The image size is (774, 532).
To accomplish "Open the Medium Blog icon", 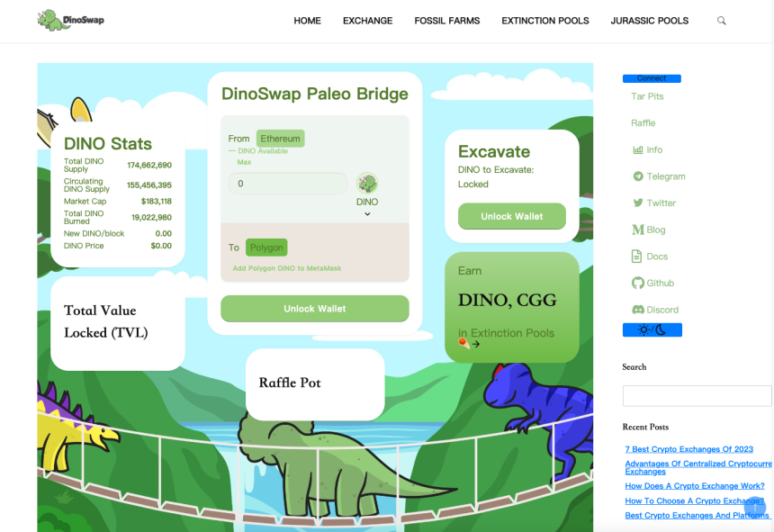I will point(637,230).
